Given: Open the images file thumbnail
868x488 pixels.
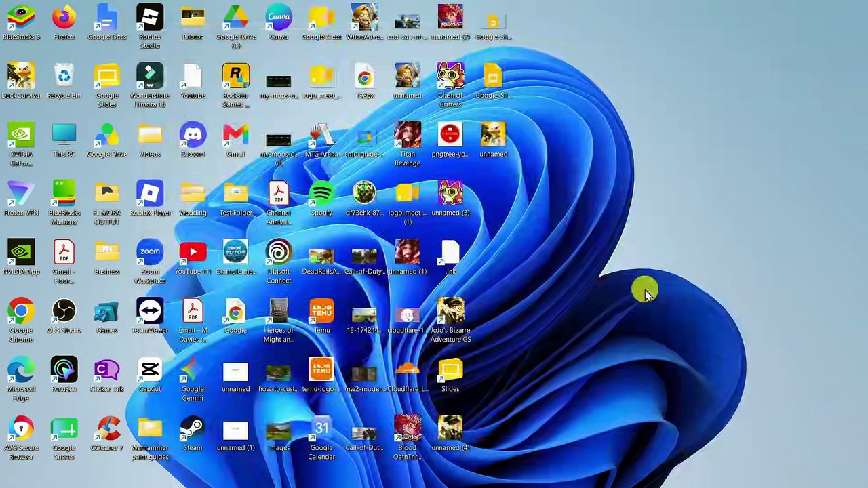Looking at the screenshot, I should pyautogui.click(x=279, y=431).
